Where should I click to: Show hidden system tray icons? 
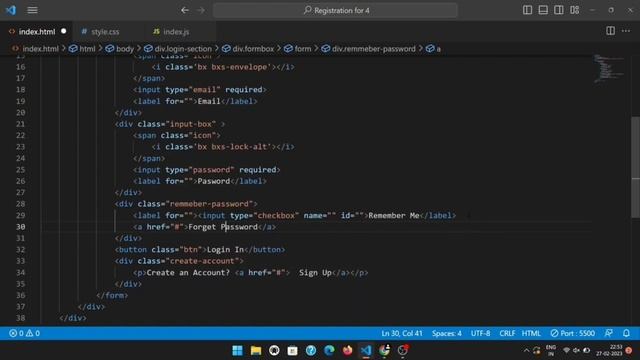coord(526,350)
